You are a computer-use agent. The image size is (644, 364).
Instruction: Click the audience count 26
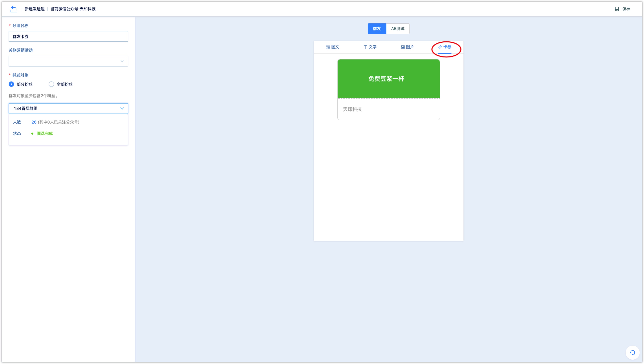34,122
